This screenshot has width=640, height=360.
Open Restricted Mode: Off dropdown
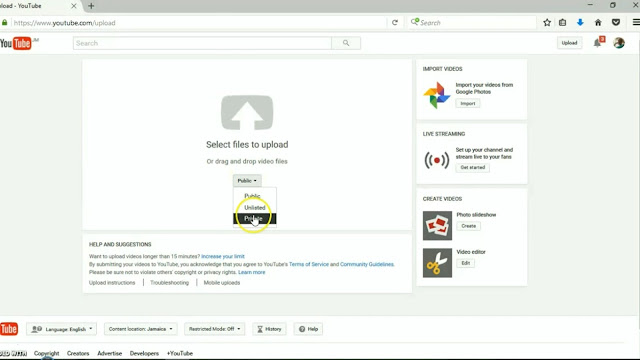pos(214,329)
